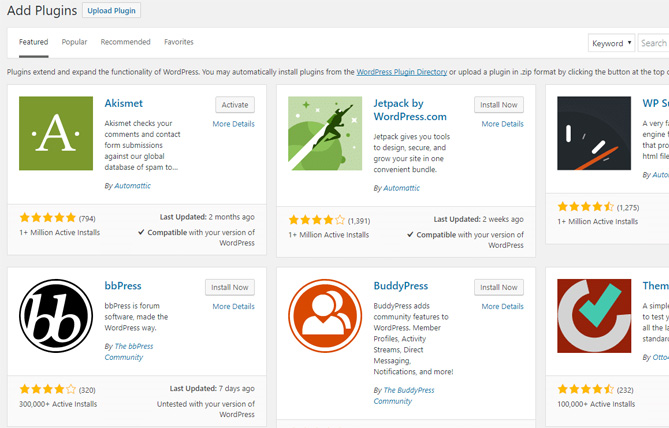The image size is (669, 428).
Task: Click the Theme Check checkmark icon
Action: [594, 316]
